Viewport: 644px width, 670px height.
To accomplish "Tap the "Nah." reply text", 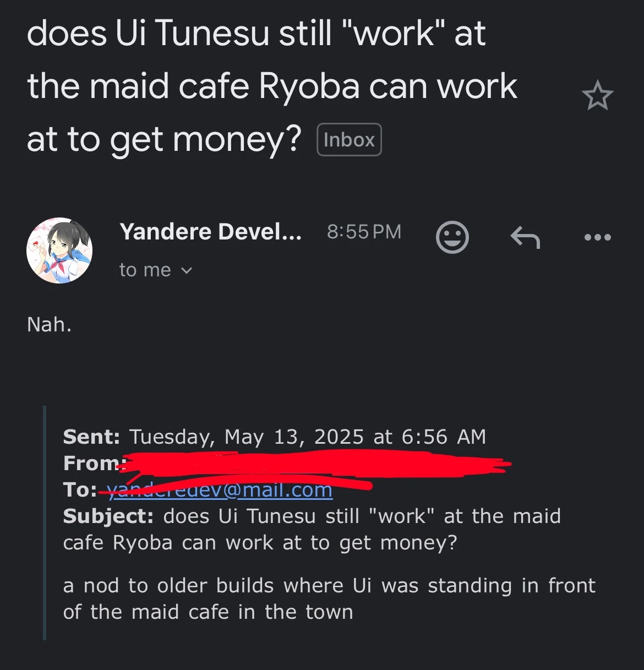I will click(50, 324).
